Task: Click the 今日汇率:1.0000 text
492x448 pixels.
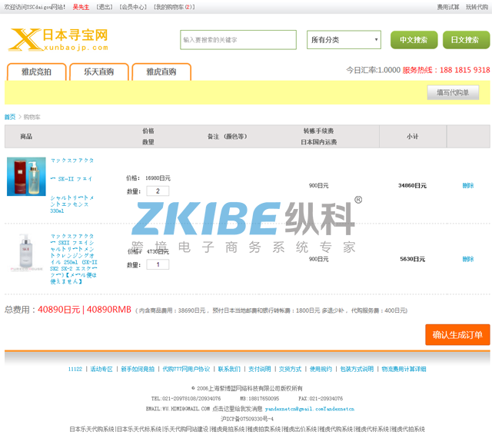Action: click(373, 70)
